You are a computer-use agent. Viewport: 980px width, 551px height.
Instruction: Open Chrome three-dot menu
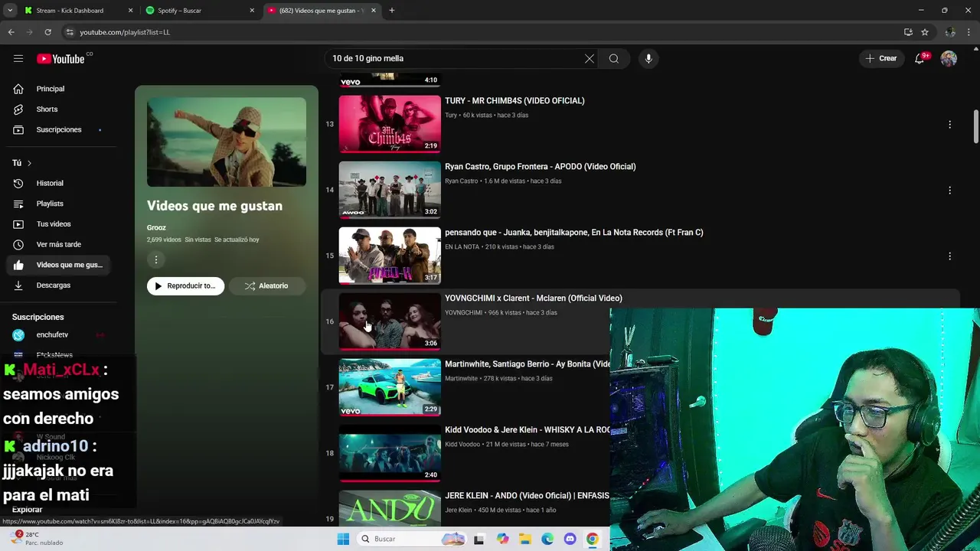[969, 32]
